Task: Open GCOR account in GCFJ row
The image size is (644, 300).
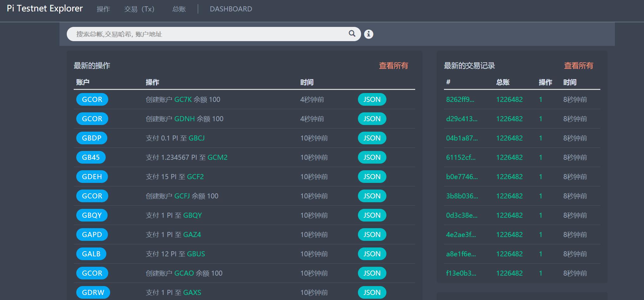Action: coord(92,196)
